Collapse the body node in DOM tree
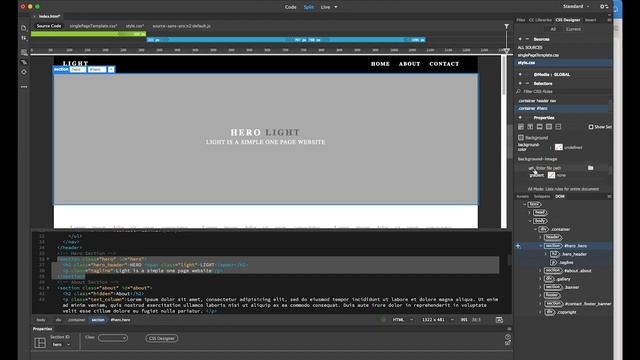 (530, 221)
